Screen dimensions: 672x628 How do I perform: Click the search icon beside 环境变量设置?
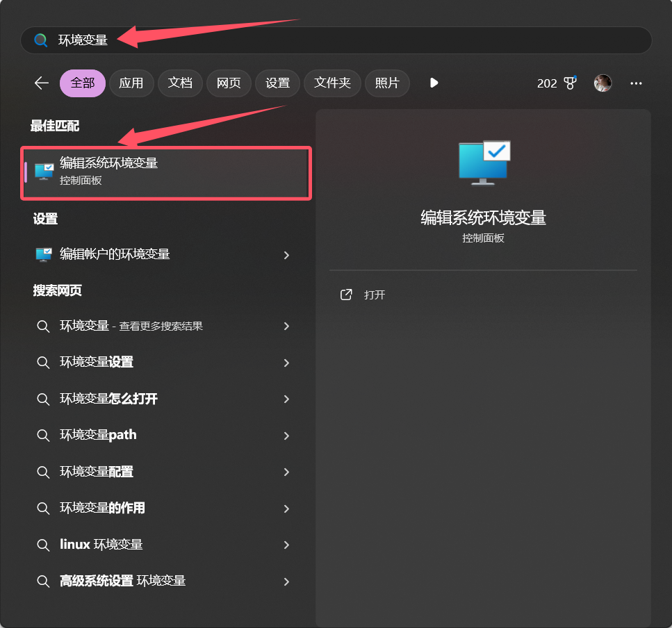pyautogui.click(x=43, y=363)
